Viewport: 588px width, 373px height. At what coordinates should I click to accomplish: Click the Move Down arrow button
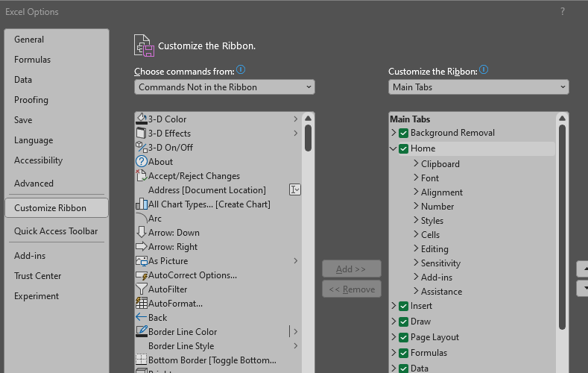coord(583,289)
